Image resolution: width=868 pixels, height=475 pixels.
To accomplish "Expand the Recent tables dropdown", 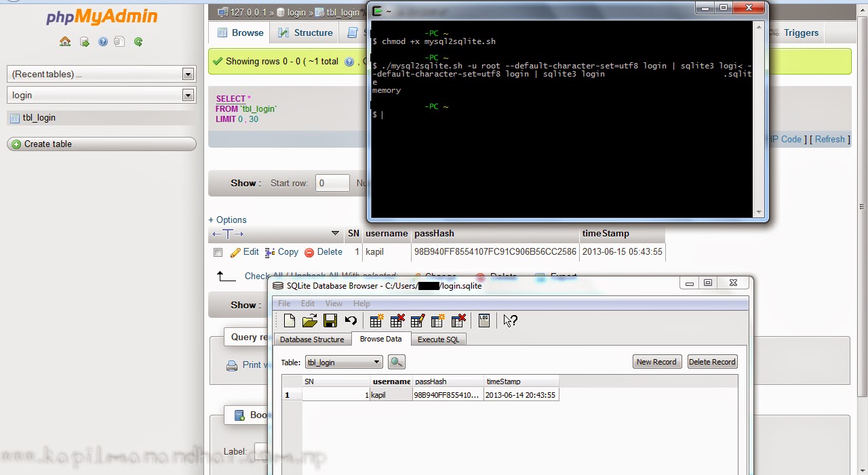I will point(102,73).
